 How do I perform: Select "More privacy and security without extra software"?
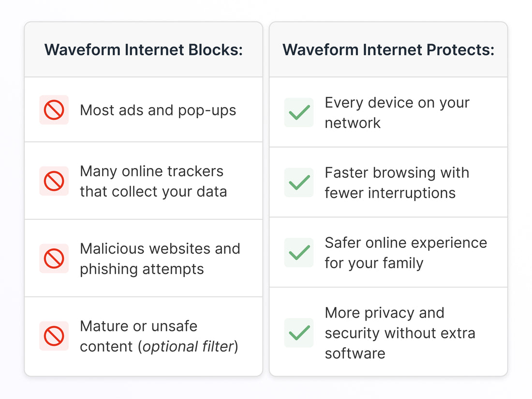(400, 333)
